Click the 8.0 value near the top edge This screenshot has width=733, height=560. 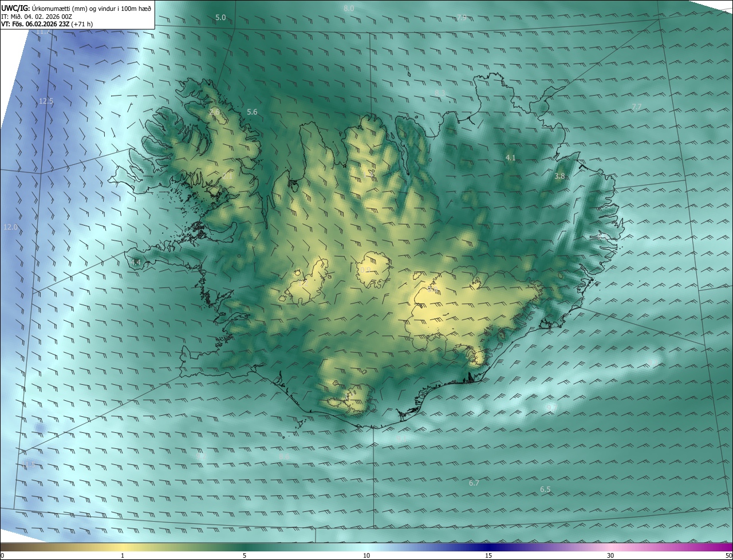[x=349, y=8]
